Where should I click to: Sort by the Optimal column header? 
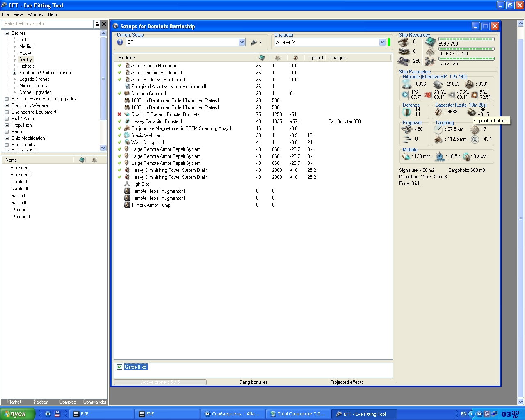(316, 58)
